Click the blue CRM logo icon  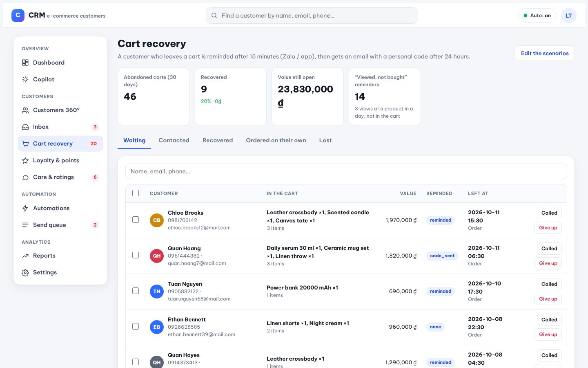pos(18,16)
